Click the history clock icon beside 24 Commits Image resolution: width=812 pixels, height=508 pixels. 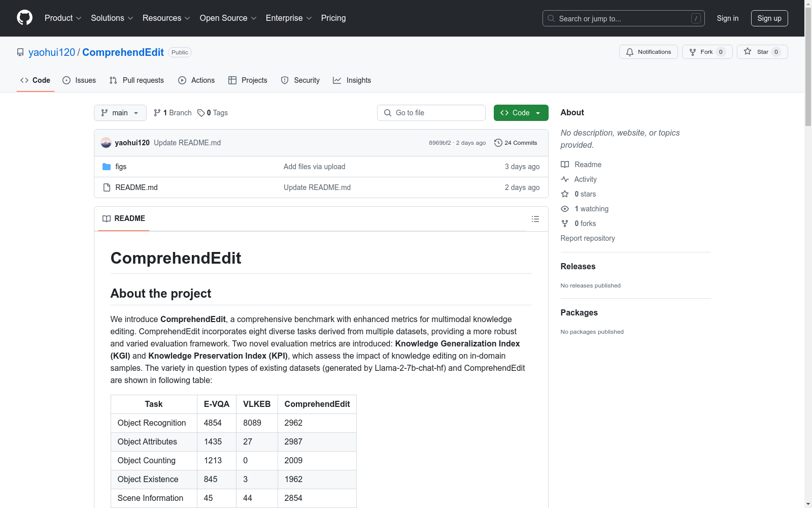pyautogui.click(x=498, y=143)
